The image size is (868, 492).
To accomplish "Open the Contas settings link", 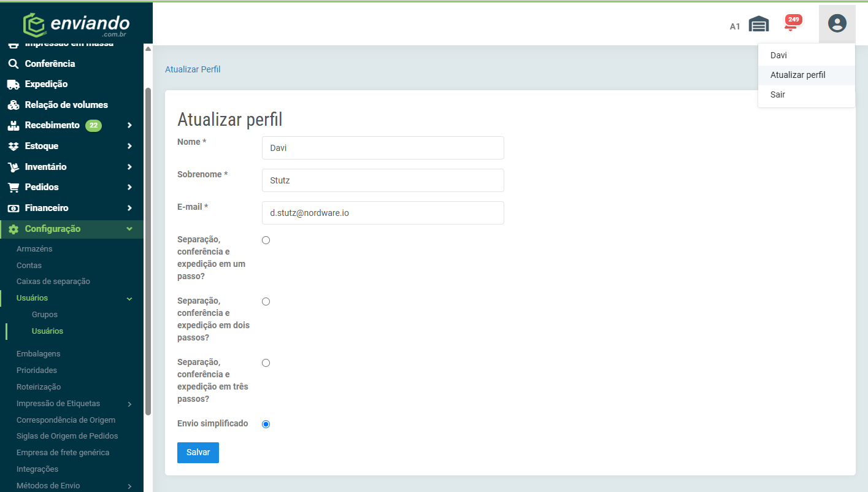I will tap(29, 266).
